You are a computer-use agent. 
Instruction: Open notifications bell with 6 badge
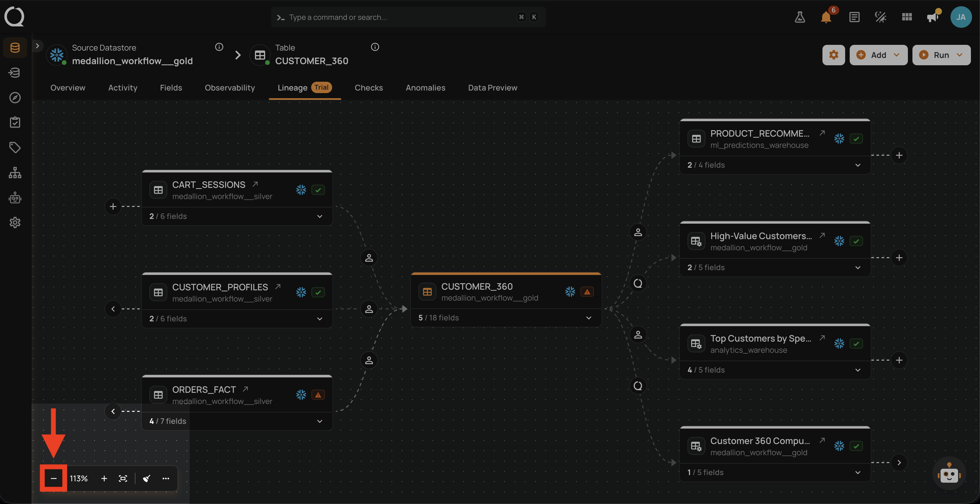coord(826,17)
